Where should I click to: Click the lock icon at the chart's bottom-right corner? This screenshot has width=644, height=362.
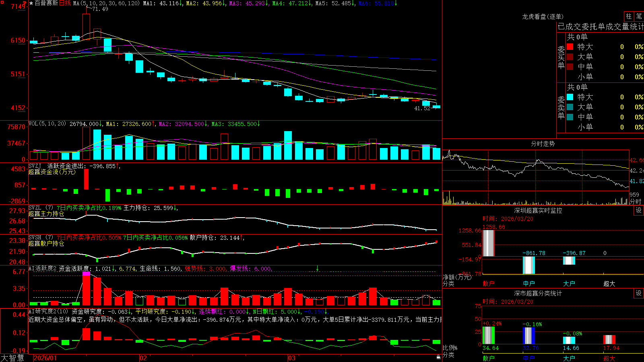coord(438,357)
